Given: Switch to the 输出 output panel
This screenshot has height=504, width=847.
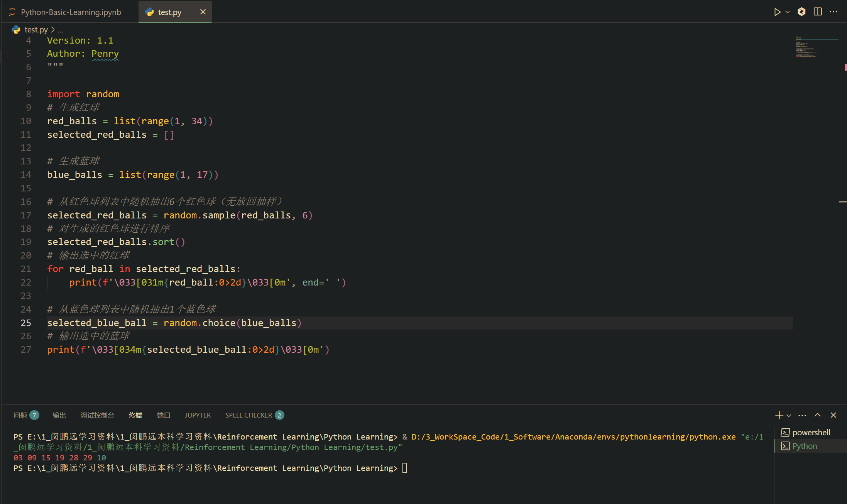Looking at the screenshot, I should [x=59, y=415].
